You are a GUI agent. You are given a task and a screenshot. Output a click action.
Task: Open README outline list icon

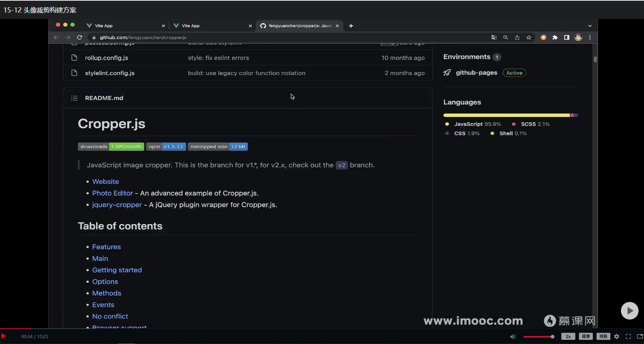(x=74, y=98)
